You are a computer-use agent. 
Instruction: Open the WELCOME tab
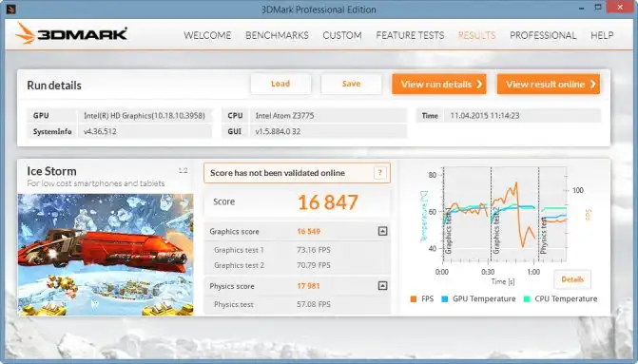pyautogui.click(x=207, y=35)
